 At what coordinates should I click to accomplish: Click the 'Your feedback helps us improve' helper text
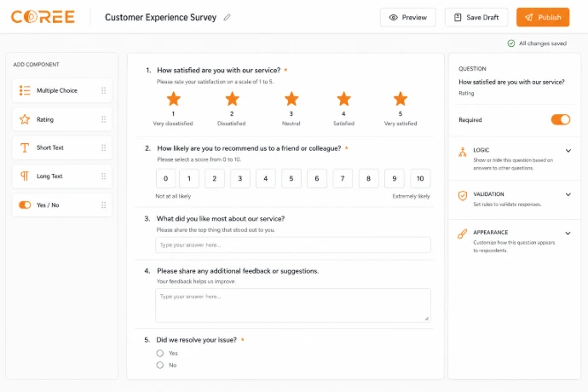click(x=196, y=281)
